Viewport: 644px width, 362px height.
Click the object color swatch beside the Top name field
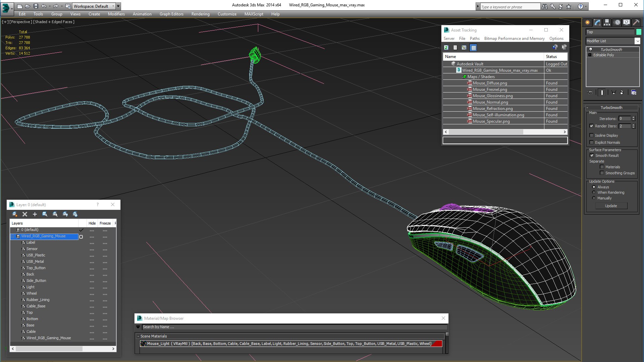tap(639, 32)
